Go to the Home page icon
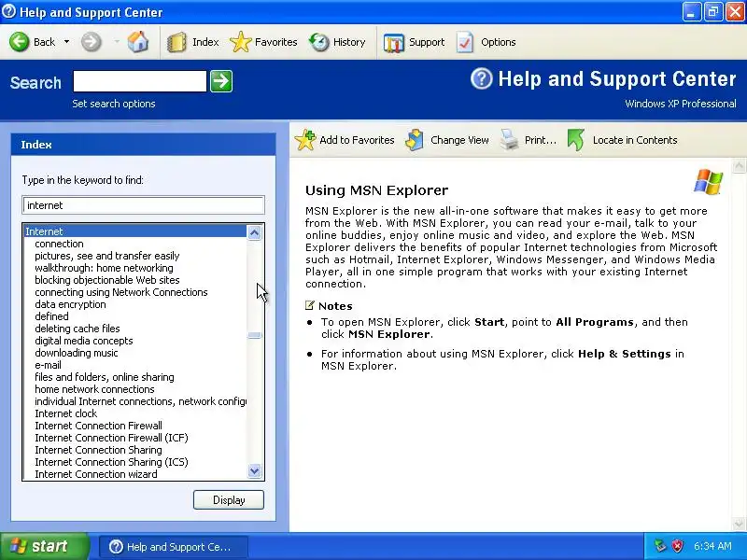This screenshot has width=747, height=560. 137,42
